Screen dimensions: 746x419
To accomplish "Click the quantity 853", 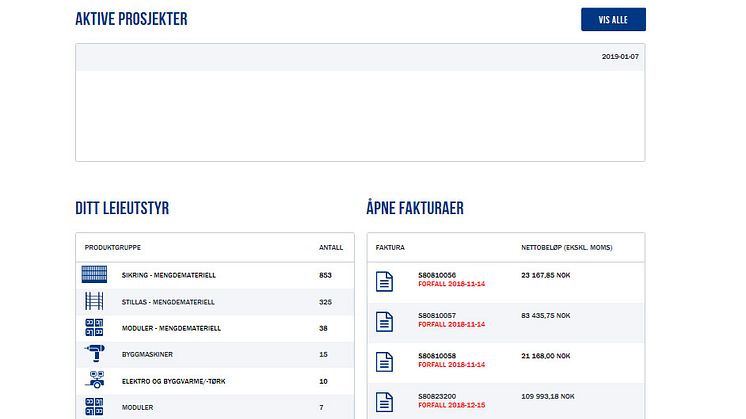I will (325, 275).
